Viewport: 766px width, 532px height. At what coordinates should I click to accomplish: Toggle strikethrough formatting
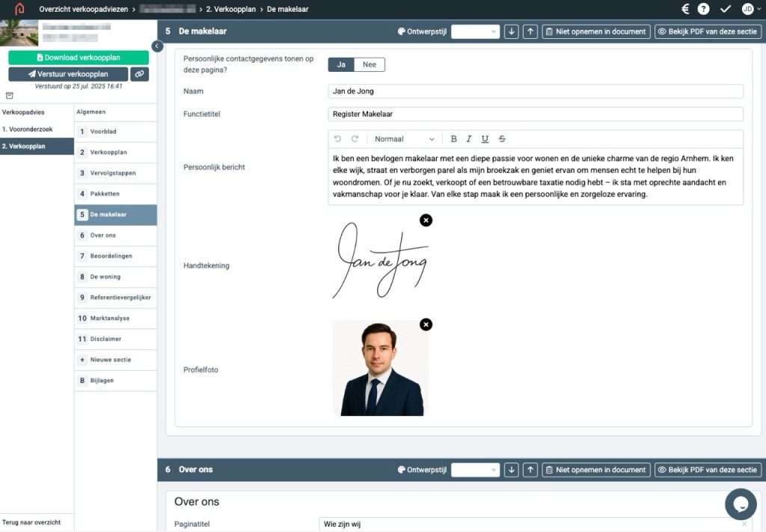502,138
